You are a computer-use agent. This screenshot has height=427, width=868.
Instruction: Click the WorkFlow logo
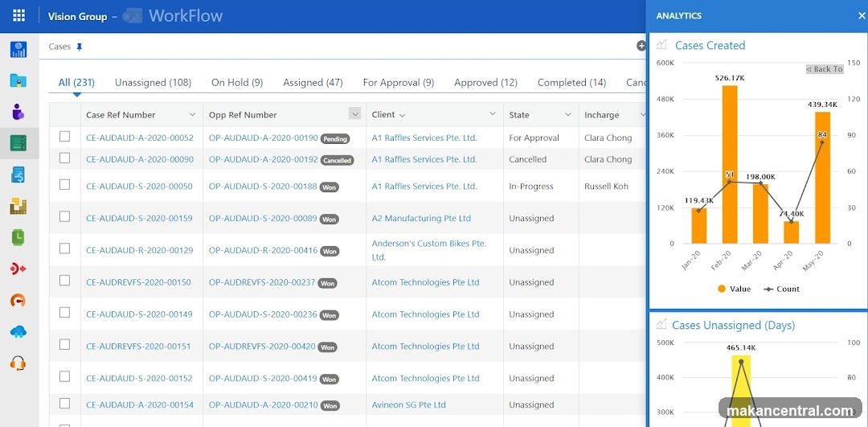pos(173,15)
